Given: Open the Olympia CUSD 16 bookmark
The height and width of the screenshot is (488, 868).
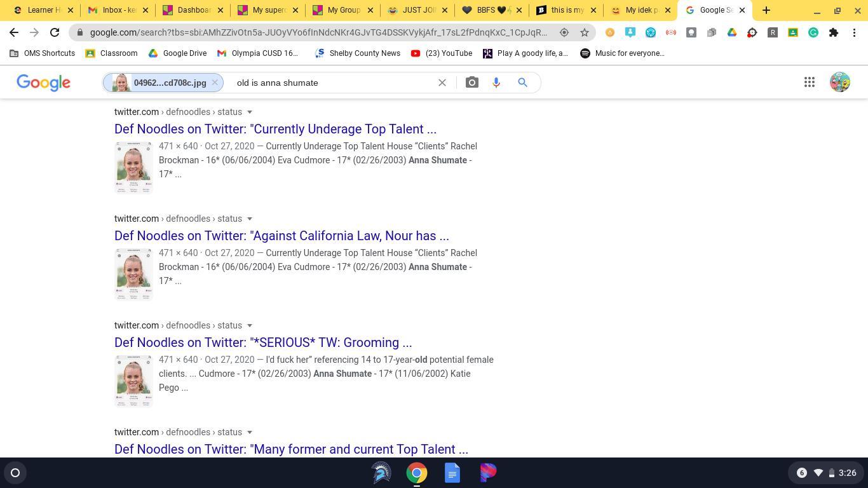Looking at the screenshot, I should coord(257,53).
